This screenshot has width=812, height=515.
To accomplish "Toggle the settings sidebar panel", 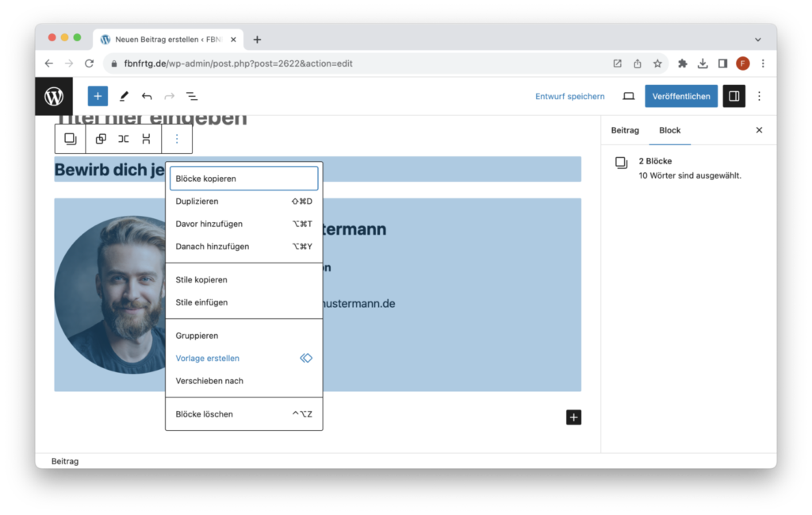I will pos(733,96).
